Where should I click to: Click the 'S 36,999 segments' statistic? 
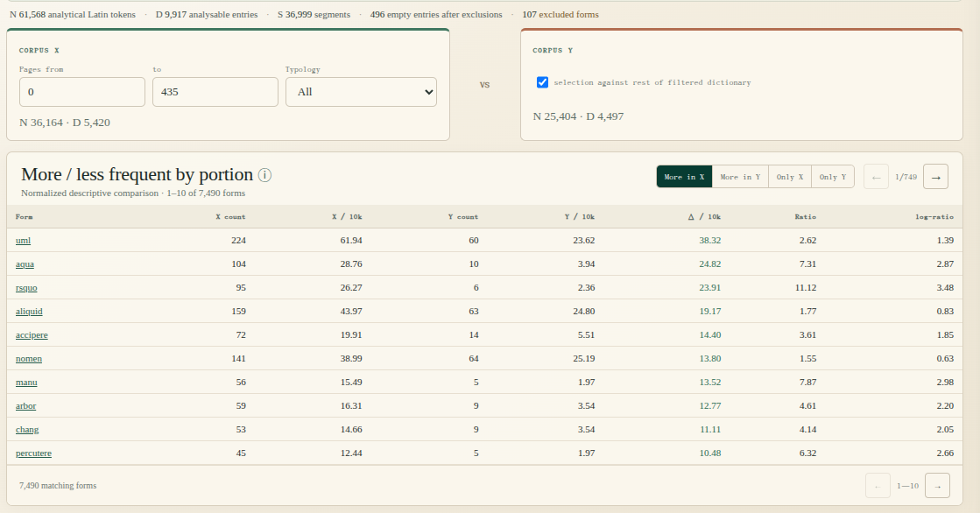click(314, 14)
